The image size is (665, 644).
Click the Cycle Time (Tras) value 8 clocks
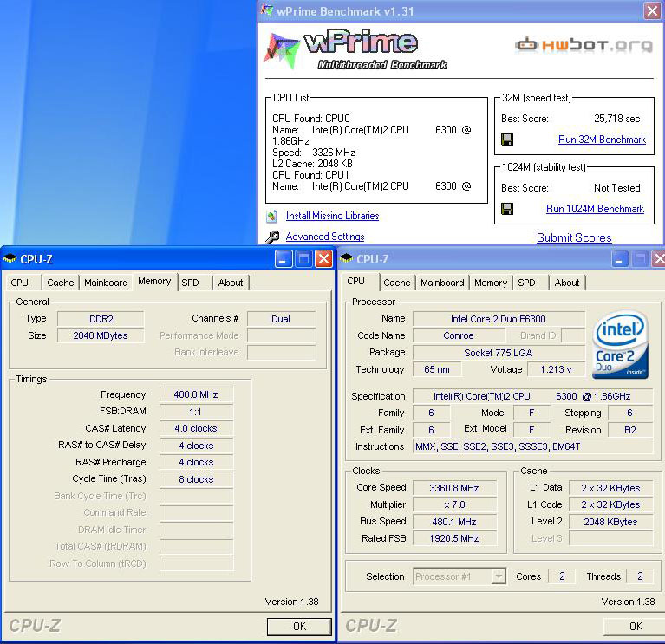tap(196, 479)
